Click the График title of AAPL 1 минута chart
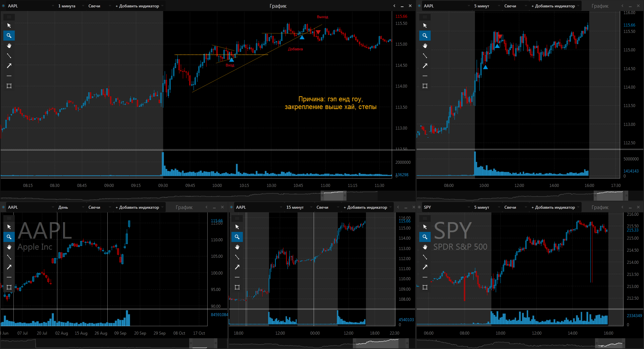This screenshot has height=349, width=644. (x=278, y=6)
